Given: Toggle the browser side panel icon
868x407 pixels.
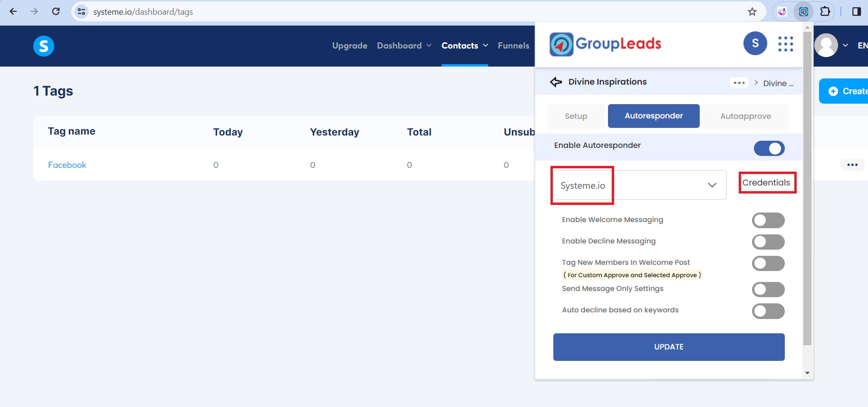Looking at the screenshot, I should [857, 11].
